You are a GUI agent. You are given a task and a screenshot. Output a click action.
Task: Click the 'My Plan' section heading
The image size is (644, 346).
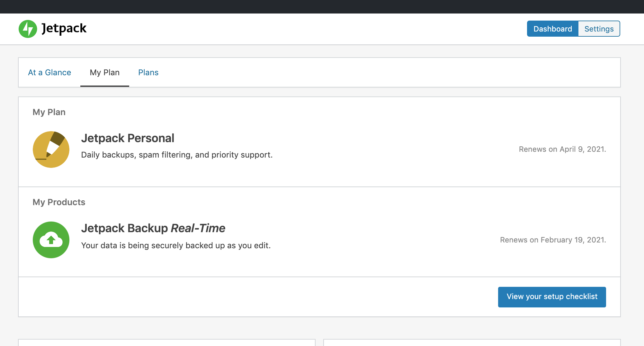pyautogui.click(x=49, y=112)
